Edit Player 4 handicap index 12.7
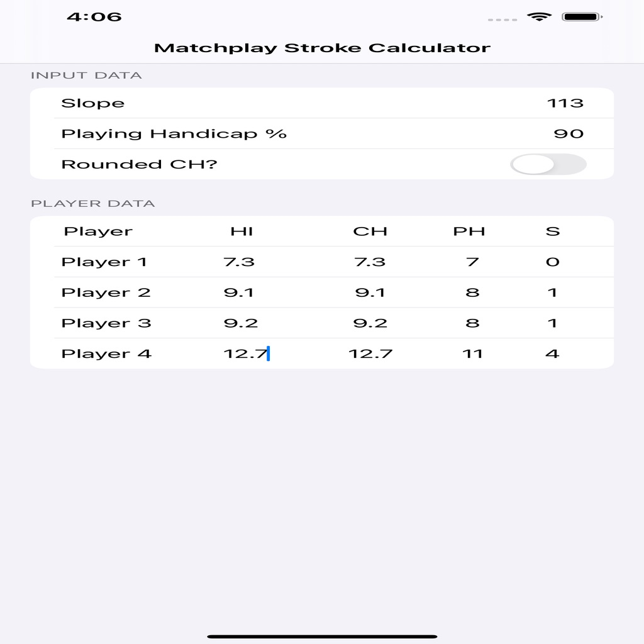Image resolution: width=644 pixels, height=644 pixels. (246, 353)
